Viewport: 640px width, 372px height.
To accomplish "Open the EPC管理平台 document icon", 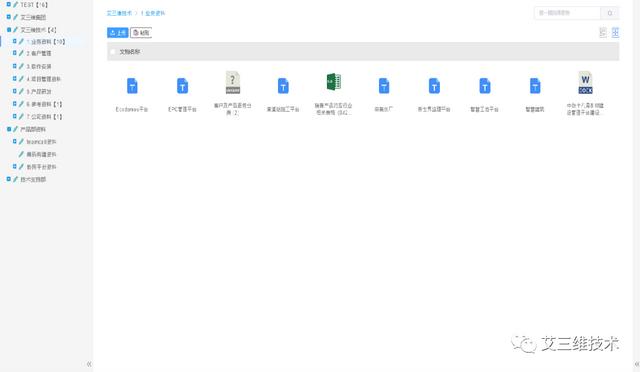I will (182, 86).
